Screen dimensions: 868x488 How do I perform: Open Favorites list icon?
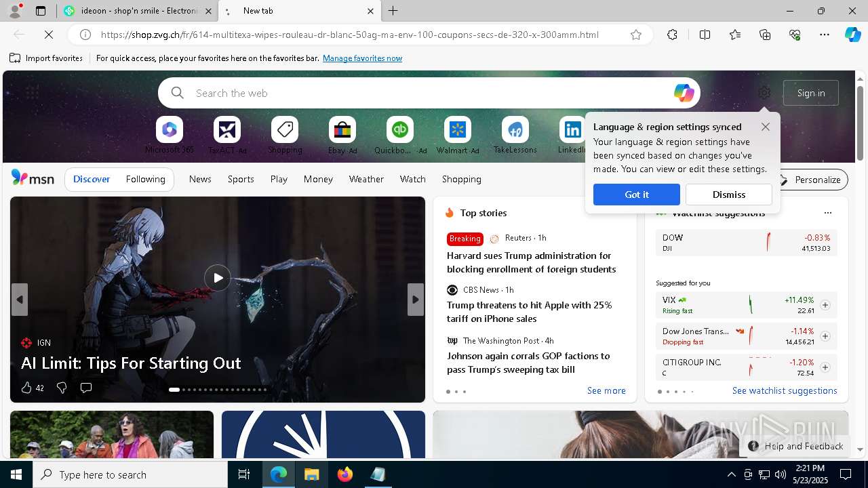click(x=735, y=35)
